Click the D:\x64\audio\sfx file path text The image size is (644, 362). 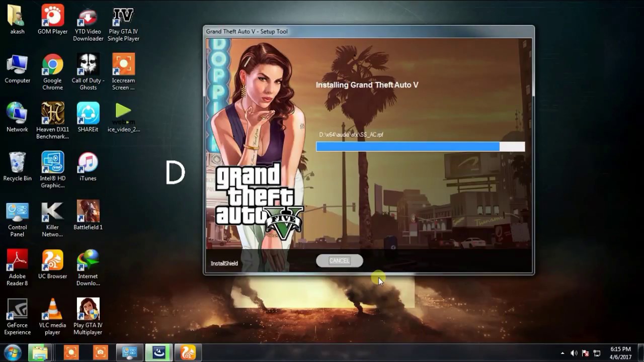(351, 135)
